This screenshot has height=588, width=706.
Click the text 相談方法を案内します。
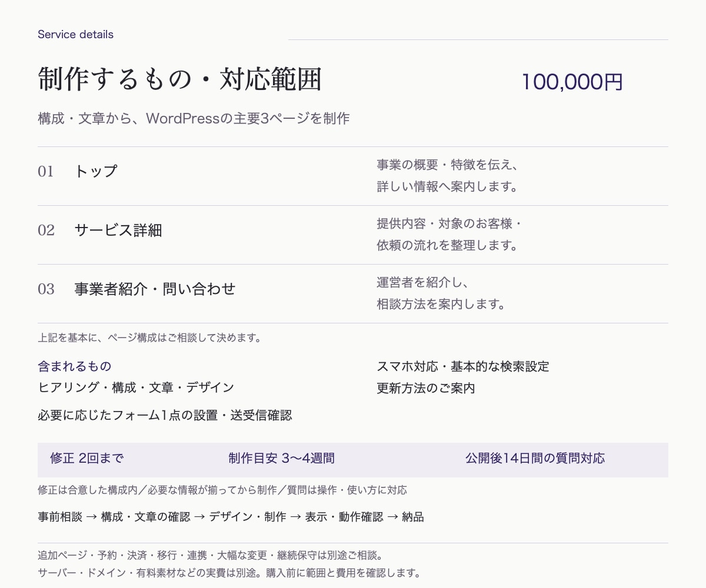point(441,305)
